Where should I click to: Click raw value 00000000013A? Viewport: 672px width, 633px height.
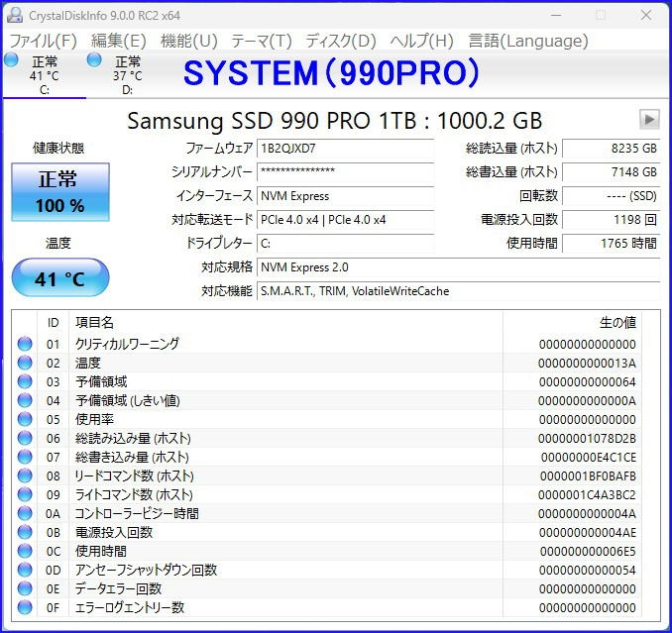pos(587,364)
